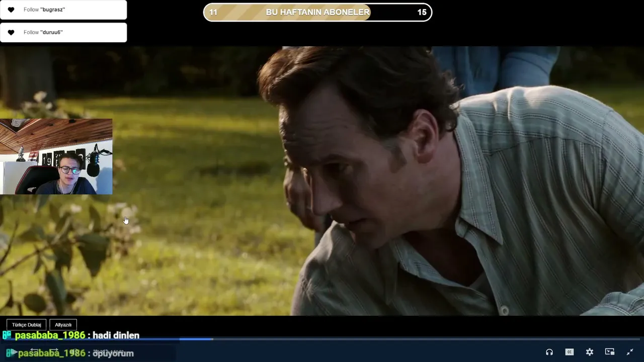The height and width of the screenshot is (362, 644).
Task: Select the Türkçe Dublaj audio option
Action: click(27, 325)
